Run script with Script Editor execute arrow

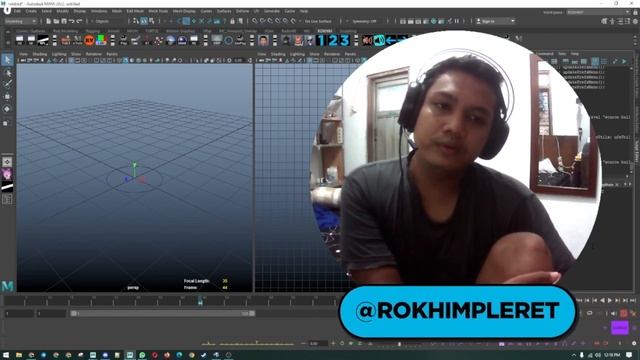pos(624,61)
